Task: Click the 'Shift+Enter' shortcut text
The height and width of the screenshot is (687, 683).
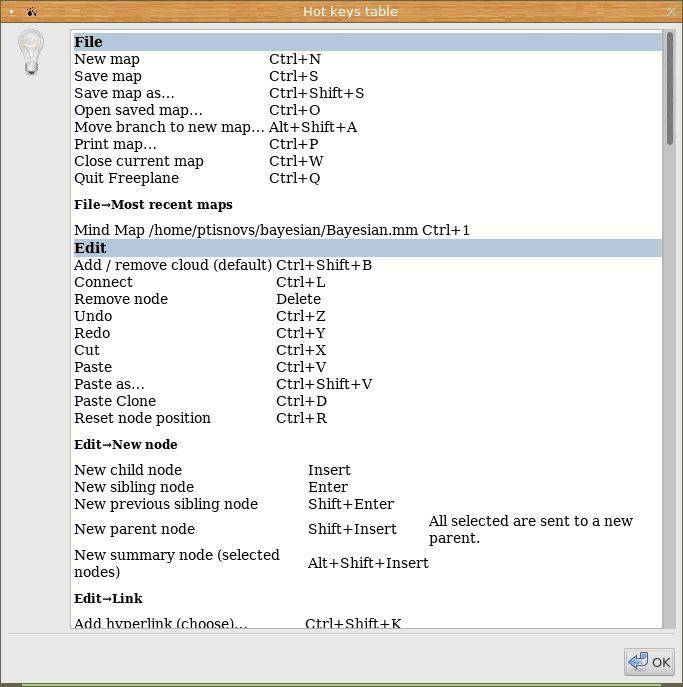Action: [x=351, y=504]
